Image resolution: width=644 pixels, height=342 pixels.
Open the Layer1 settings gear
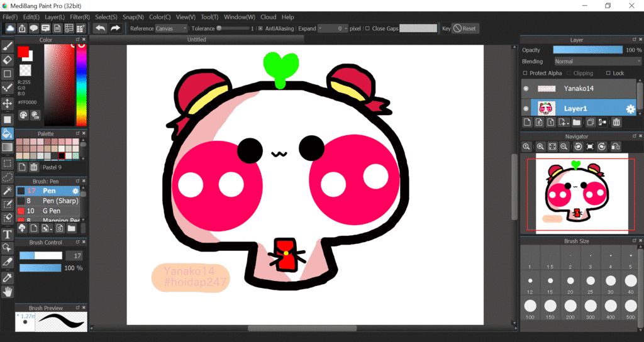(x=630, y=109)
